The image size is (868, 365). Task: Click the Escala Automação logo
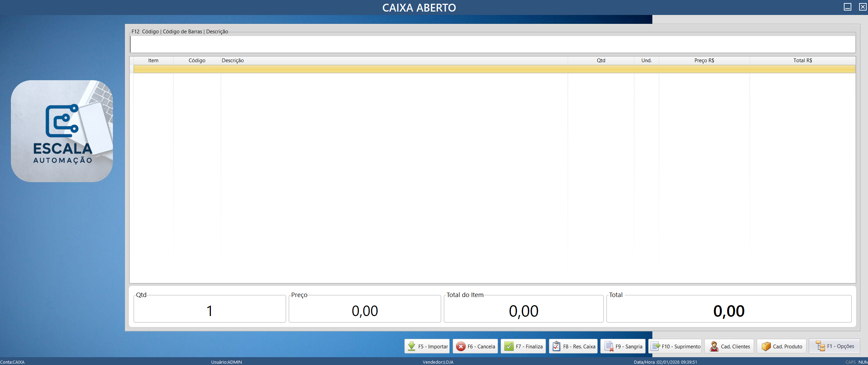coord(62,131)
